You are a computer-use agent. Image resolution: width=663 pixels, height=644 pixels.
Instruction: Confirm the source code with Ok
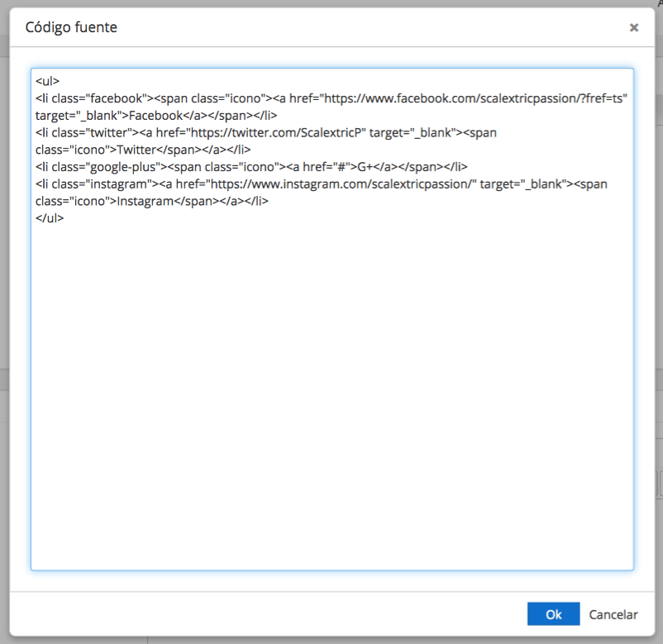[553, 614]
